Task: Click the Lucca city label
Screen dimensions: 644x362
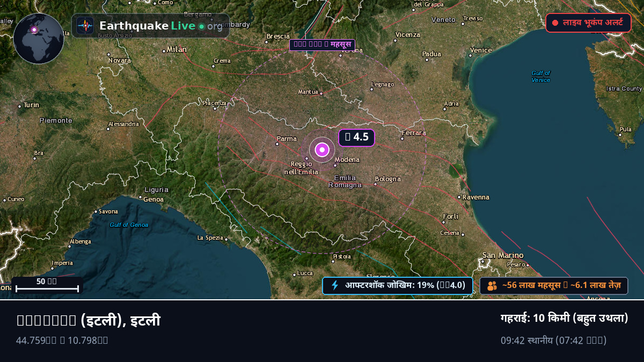Action: click(x=305, y=273)
